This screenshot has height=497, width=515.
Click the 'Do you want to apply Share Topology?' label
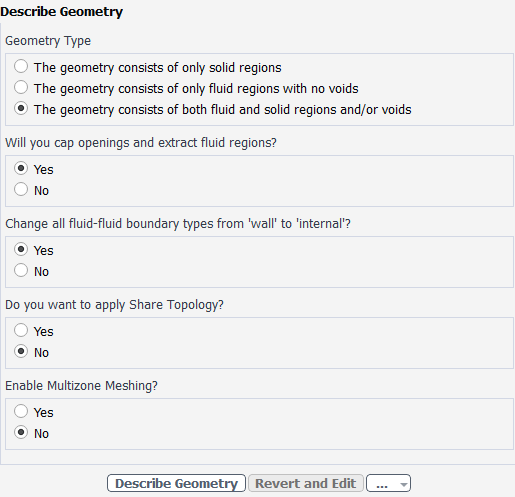point(114,305)
